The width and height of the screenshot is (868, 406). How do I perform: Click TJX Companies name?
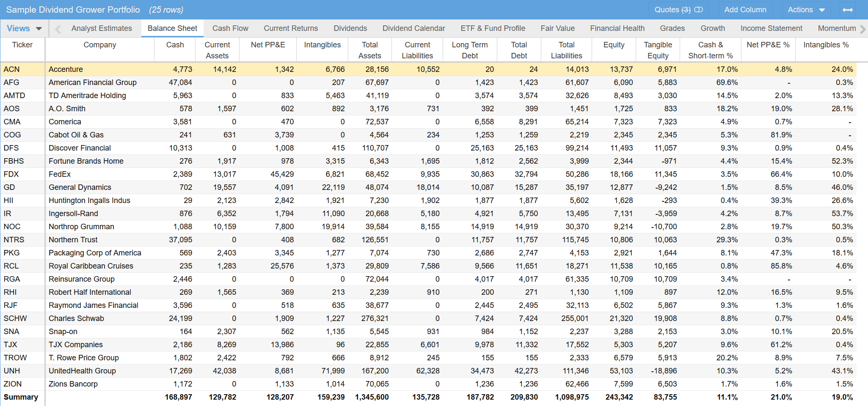click(75, 345)
